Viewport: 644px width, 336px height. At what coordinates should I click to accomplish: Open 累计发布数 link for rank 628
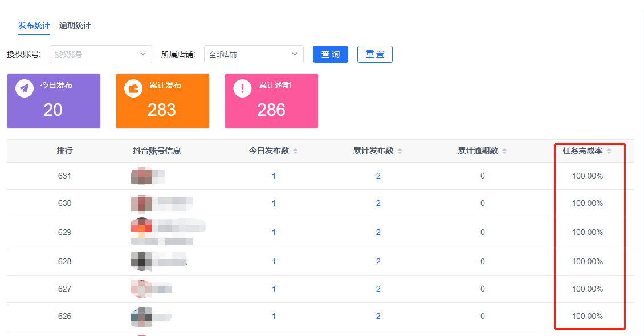378,261
